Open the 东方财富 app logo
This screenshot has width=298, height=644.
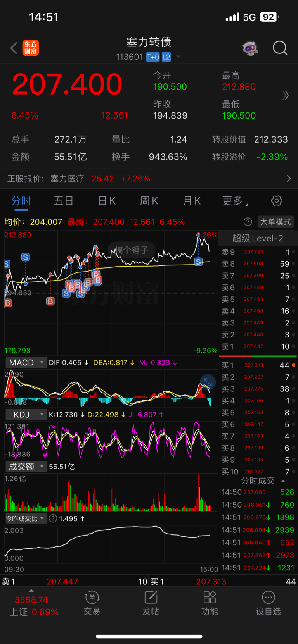click(x=30, y=48)
